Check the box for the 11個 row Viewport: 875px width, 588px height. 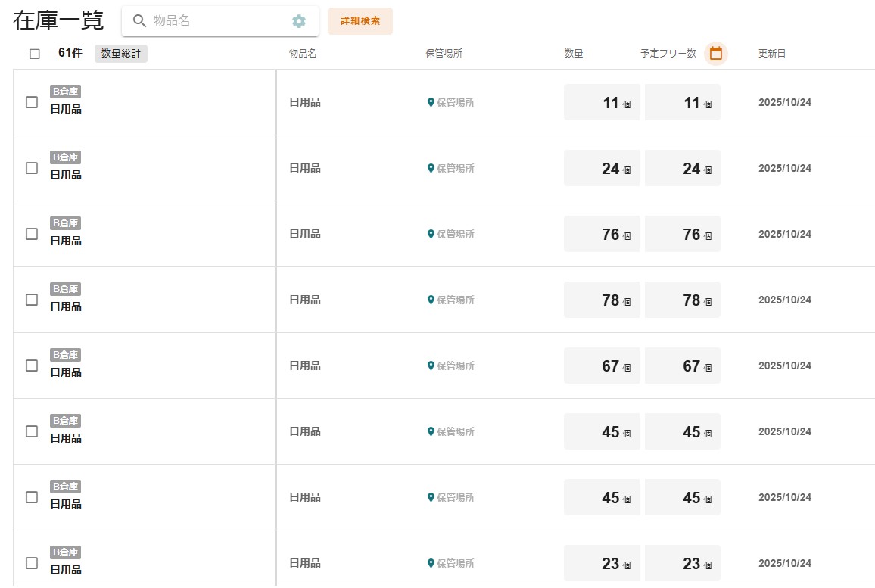pos(32,102)
